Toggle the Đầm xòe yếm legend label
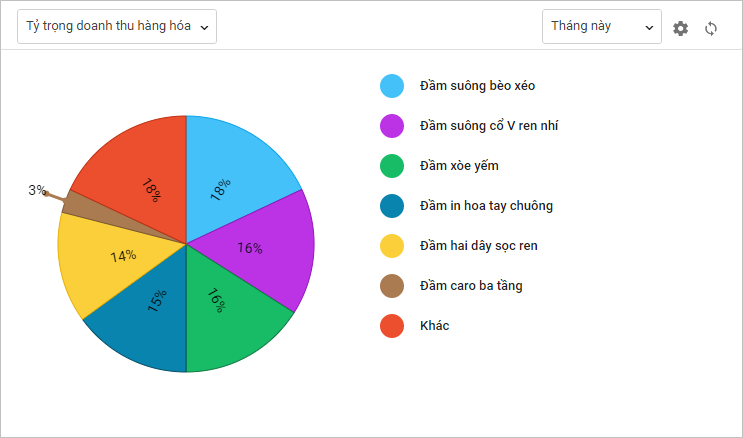The width and height of the screenshot is (743, 438). 459,166
